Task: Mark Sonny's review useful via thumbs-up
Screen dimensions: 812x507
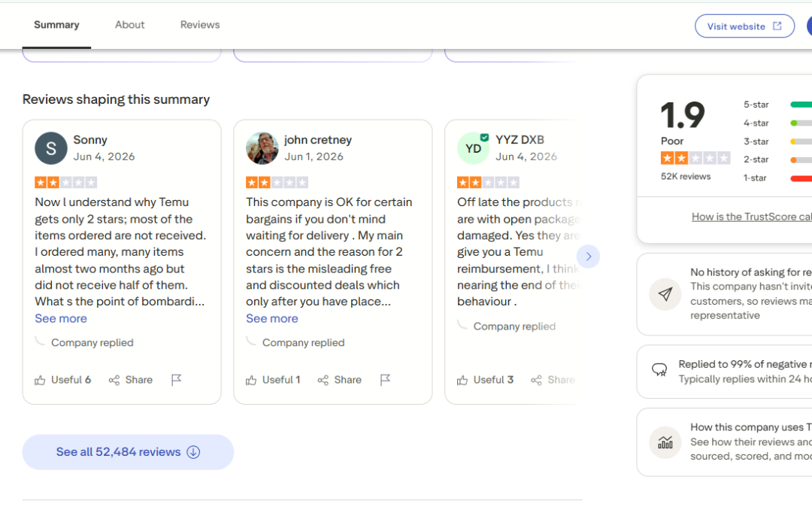Action: pos(40,380)
